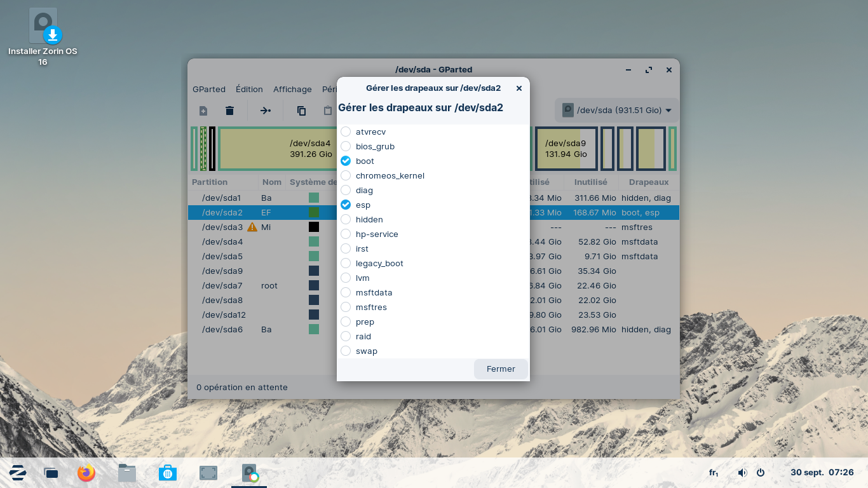Click the copy partition toolbar icon

[x=302, y=111]
